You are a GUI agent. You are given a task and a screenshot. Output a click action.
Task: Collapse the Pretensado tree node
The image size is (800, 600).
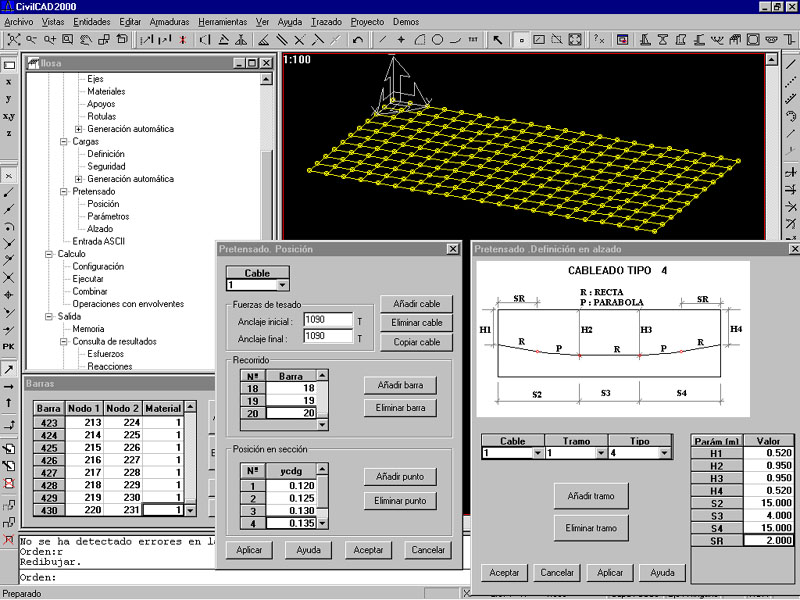[x=65, y=192]
